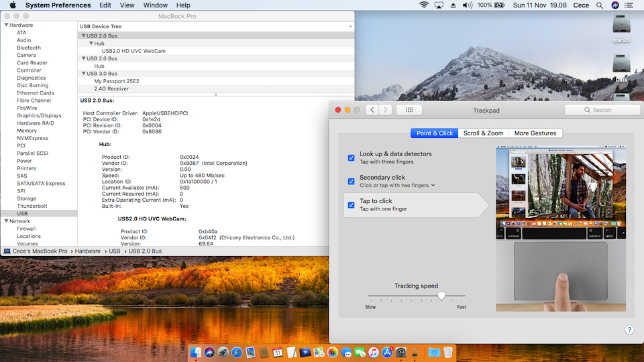
Task: Open the Apple menu
Action: [x=13, y=5]
